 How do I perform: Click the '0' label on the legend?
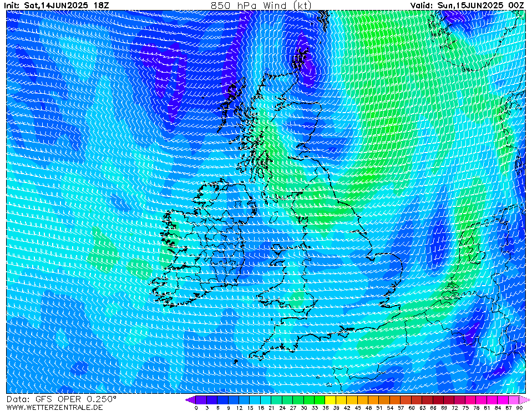[x=196, y=408]
